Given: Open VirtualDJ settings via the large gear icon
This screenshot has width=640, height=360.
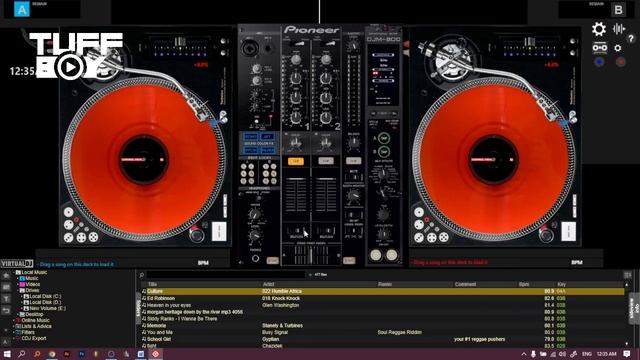Looking at the screenshot, I should 599,29.
